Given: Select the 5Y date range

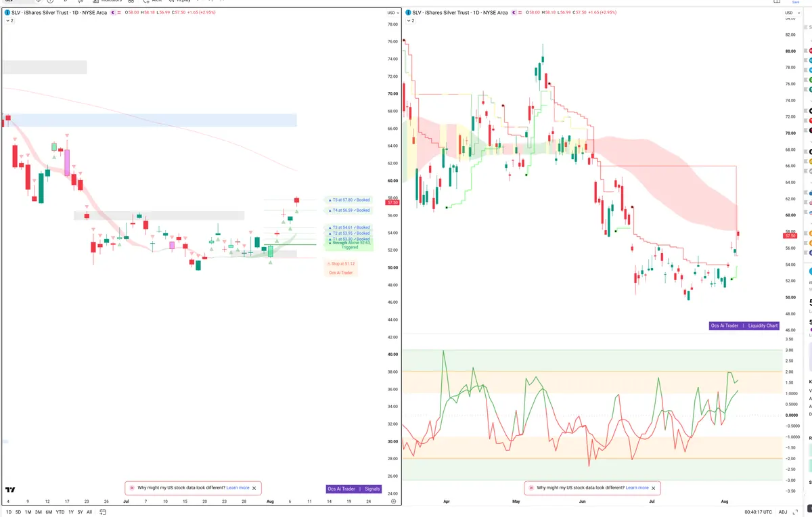Looking at the screenshot, I should pyautogui.click(x=80, y=512).
